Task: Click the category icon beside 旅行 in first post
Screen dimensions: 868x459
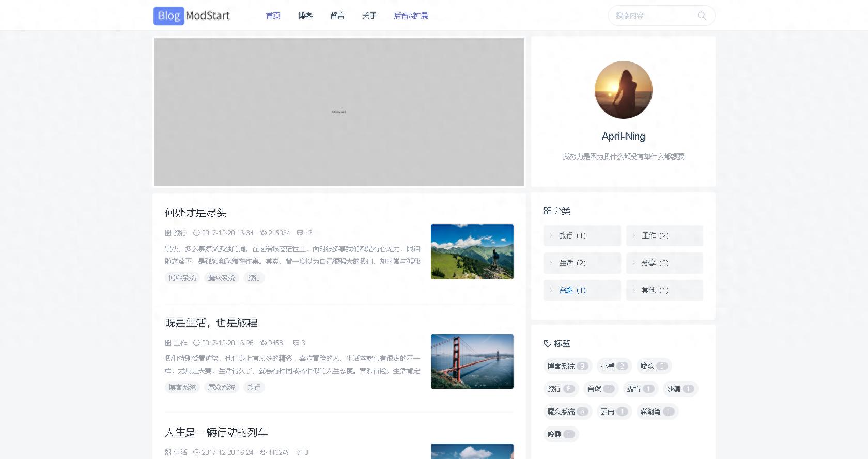Action: tap(168, 233)
